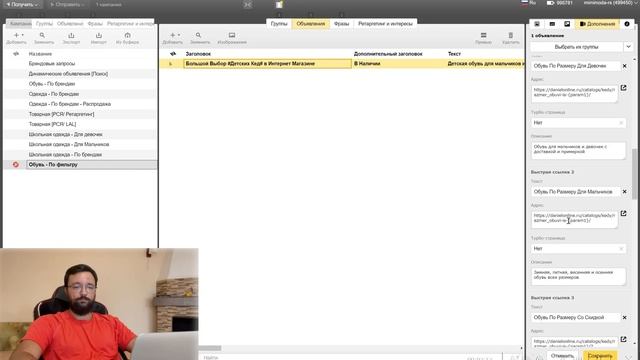The width and height of the screenshot is (640, 360).
Task: Switch to Группы tab in left panel
Action: point(44,24)
